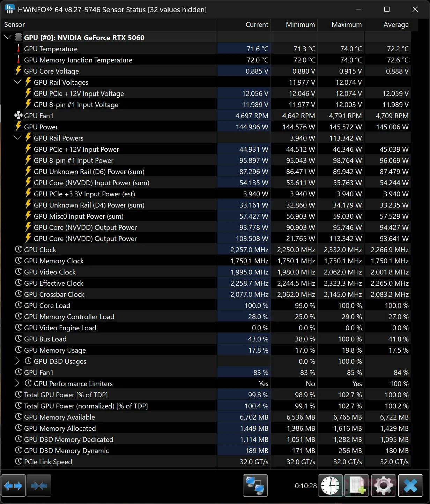This screenshot has width=430, height=504.
Task: Select the GPU Crossbar Clock row
Action: (206, 294)
